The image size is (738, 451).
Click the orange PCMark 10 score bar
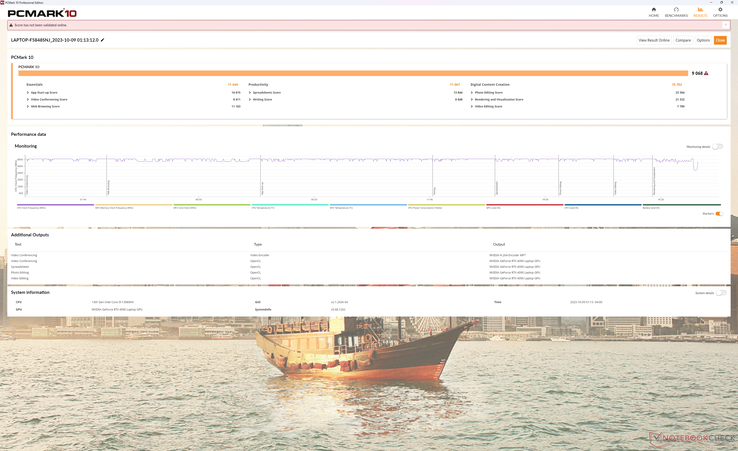point(353,73)
